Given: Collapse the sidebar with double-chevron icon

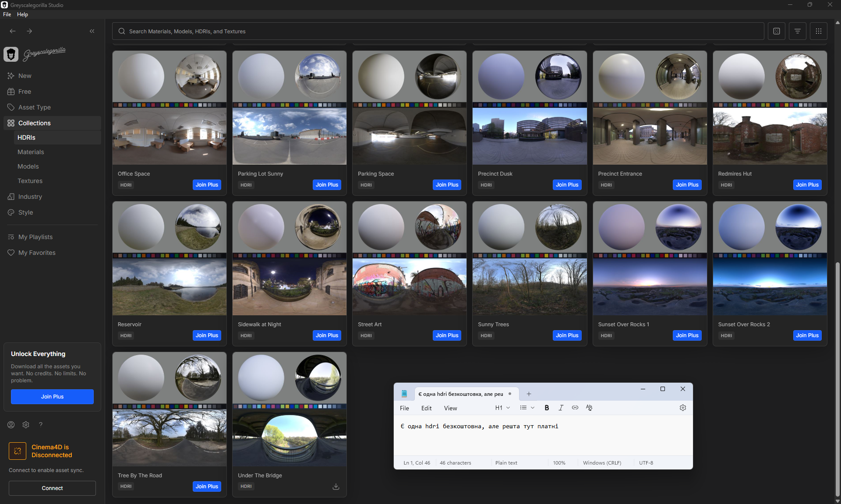Looking at the screenshot, I should (x=92, y=31).
